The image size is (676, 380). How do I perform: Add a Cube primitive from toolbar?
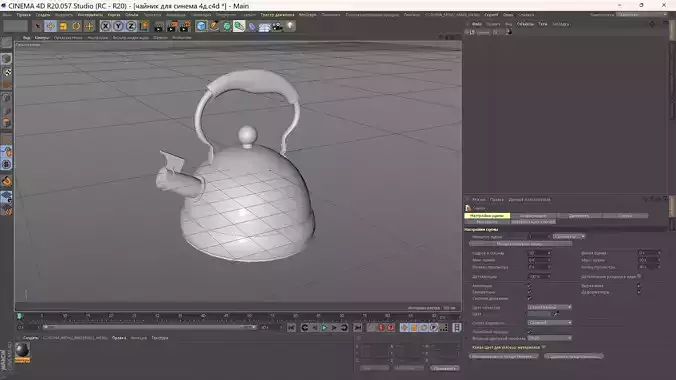(x=201, y=26)
